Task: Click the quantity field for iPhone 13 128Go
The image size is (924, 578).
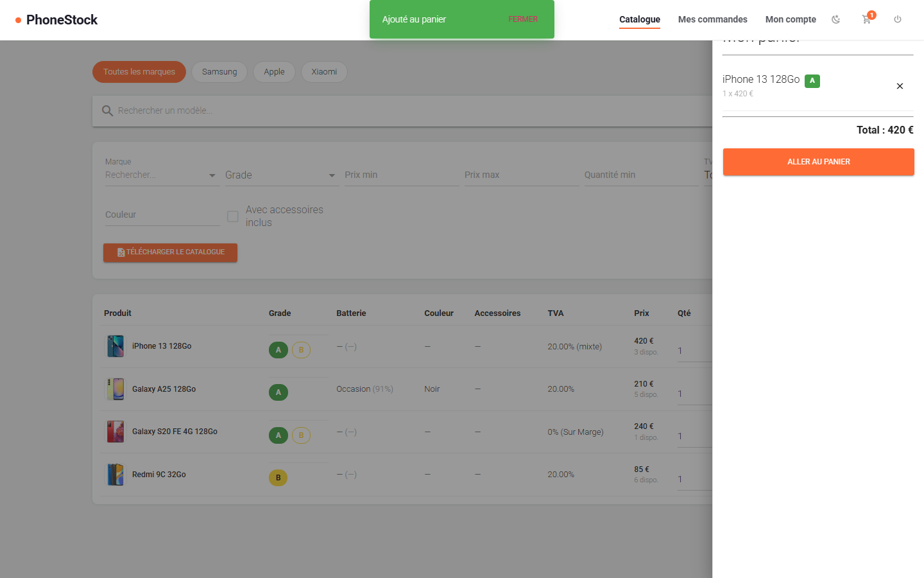Action: click(x=695, y=351)
